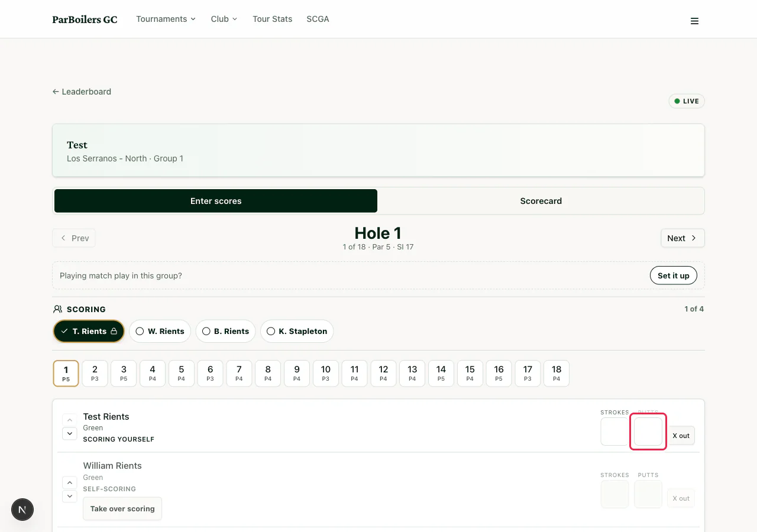Click X out for William Rients
Viewport: 757px width, 532px height.
coord(681,498)
